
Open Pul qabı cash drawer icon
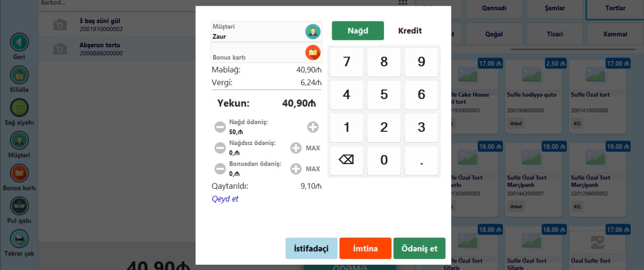click(x=20, y=206)
